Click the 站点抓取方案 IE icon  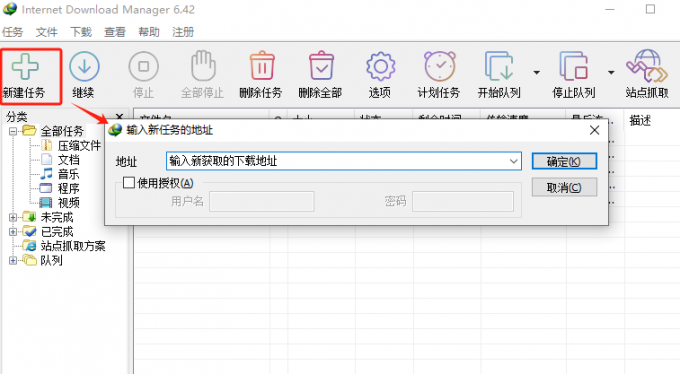(29, 246)
